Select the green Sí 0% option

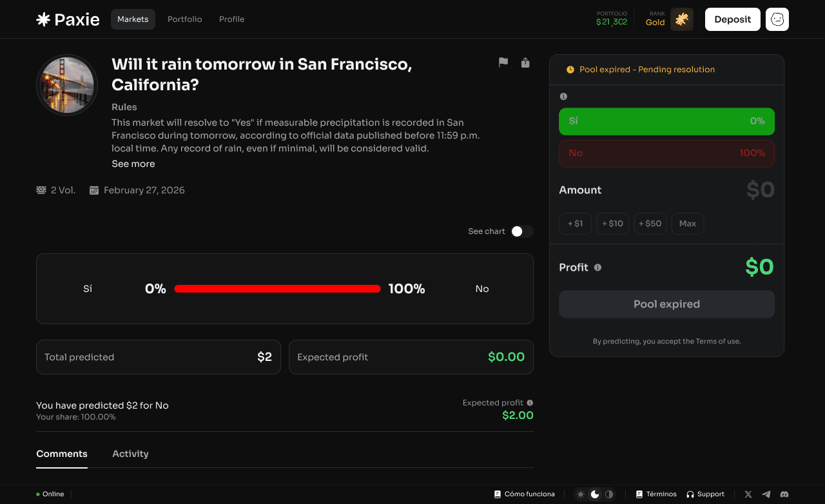pyautogui.click(x=666, y=121)
